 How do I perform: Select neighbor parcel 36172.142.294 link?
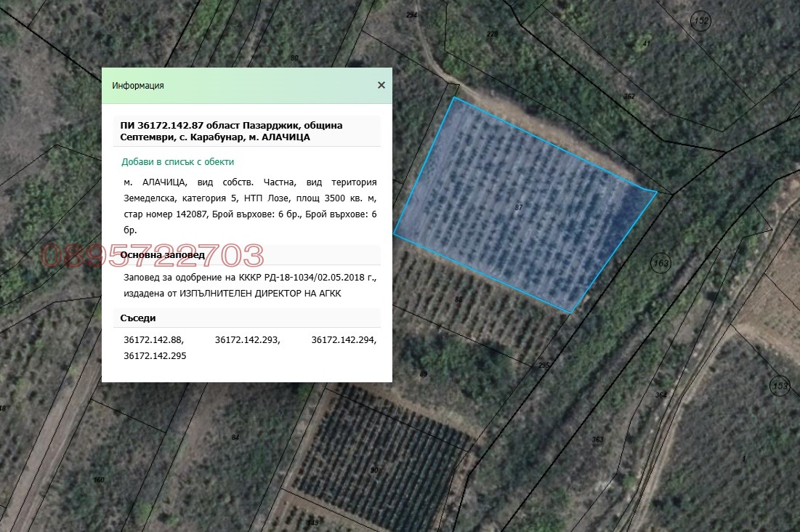[x=344, y=339]
